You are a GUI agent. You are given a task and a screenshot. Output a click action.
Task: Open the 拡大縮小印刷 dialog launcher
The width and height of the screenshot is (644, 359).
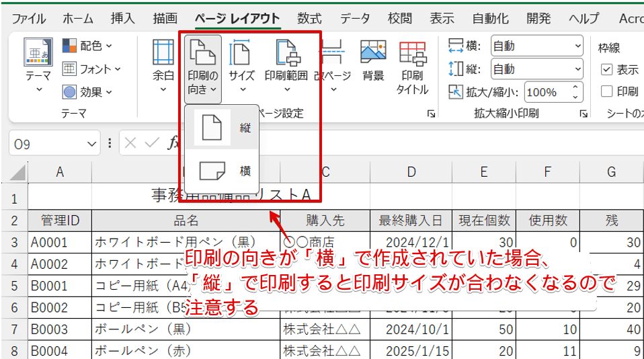(x=583, y=114)
